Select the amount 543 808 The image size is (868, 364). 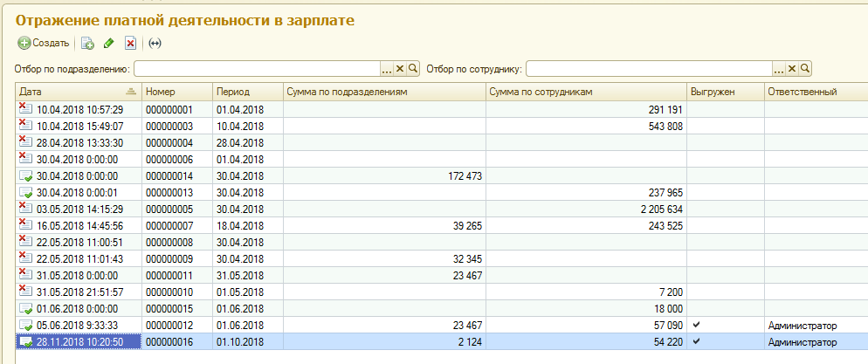click(665, 126)
